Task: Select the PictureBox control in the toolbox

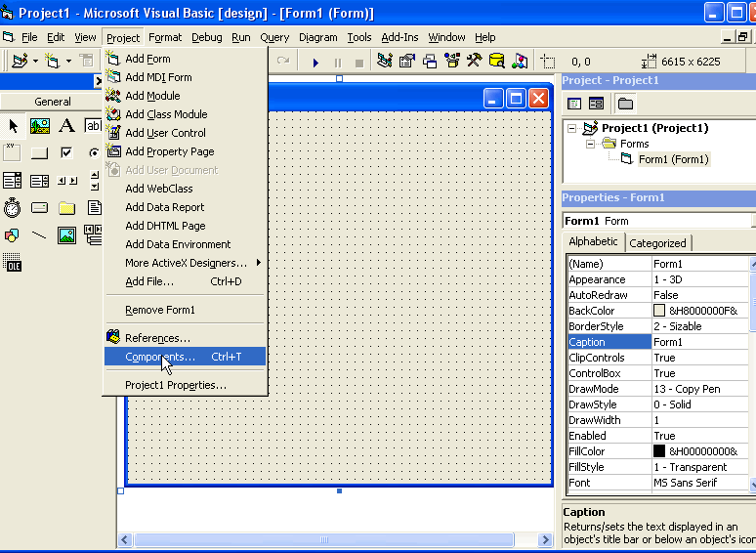Action: (x=39, y=126)
